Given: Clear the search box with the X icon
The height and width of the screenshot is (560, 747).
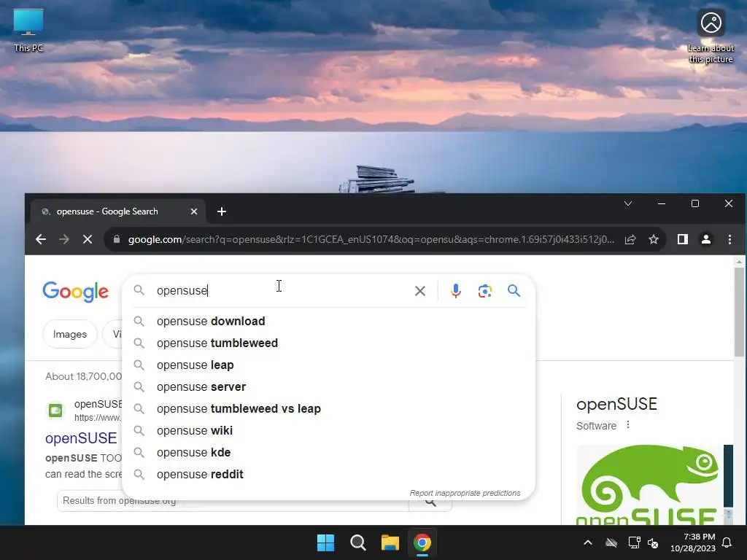Looking at the screenshot, I should 419,291.
